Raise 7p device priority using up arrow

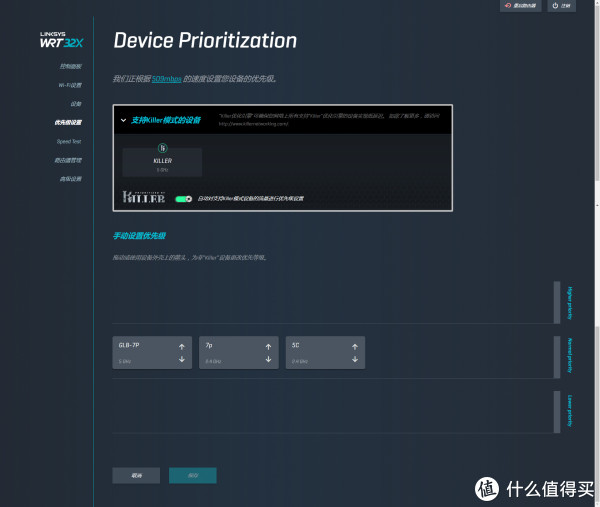coord(268,347)
